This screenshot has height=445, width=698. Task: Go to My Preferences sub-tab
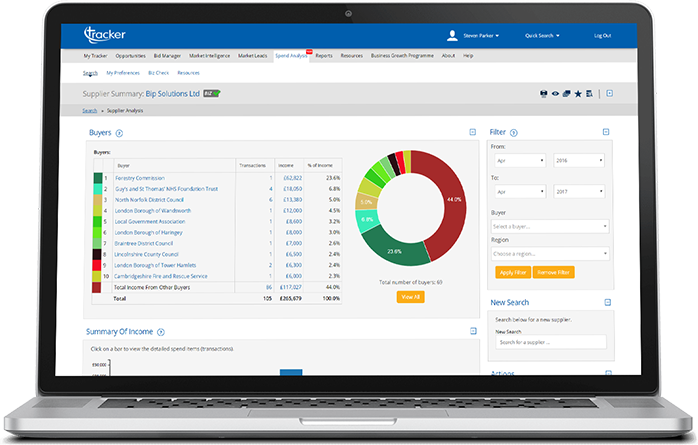123,73
